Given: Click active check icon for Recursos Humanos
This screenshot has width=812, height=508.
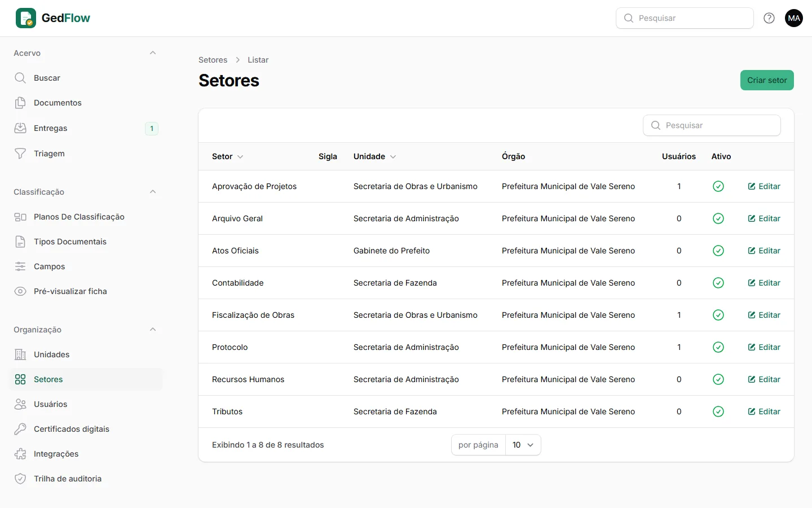Looking at the screenshot, I should pos(718,379).
